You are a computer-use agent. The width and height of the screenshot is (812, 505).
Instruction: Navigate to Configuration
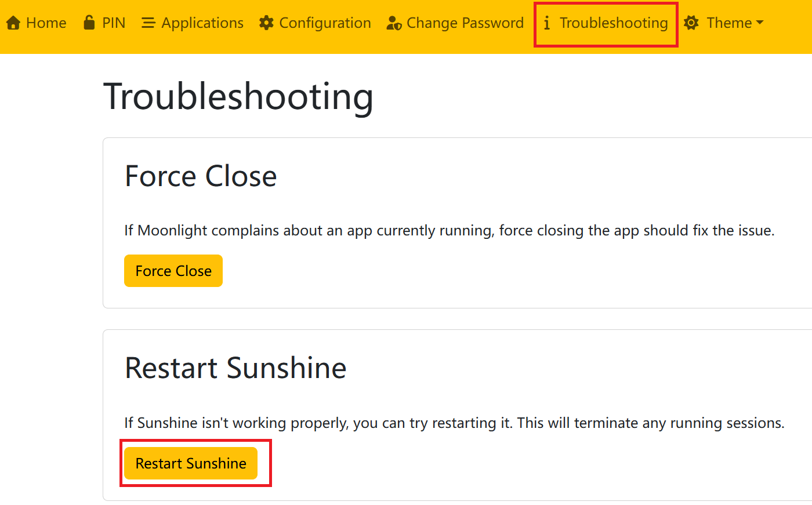[x=315, y=23]
